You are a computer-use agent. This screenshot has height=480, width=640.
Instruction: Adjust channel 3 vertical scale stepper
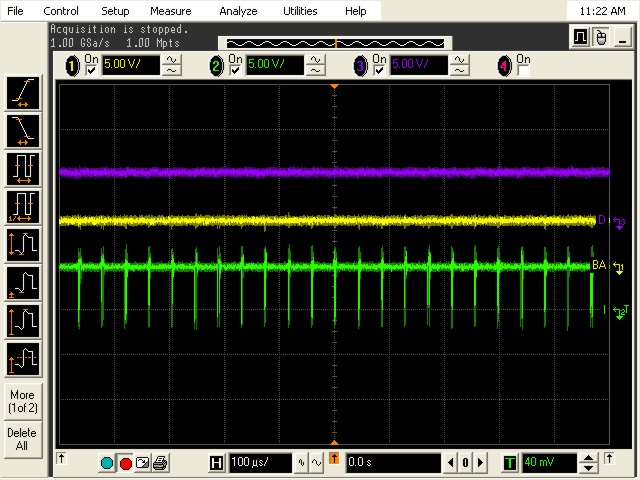(x=459, y=66)
